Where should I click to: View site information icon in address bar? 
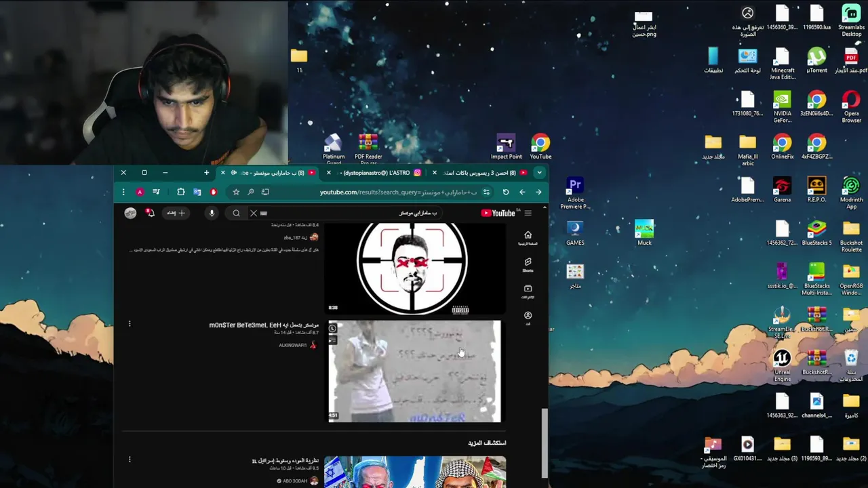486,192
